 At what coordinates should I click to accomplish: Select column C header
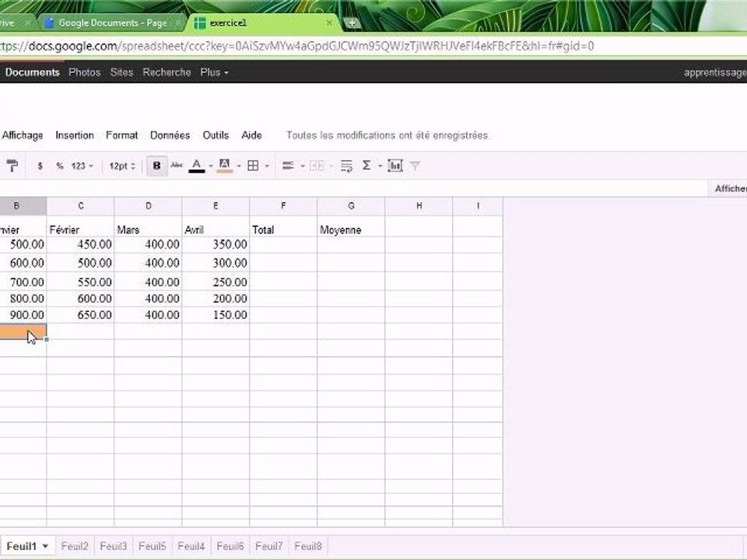80,205
